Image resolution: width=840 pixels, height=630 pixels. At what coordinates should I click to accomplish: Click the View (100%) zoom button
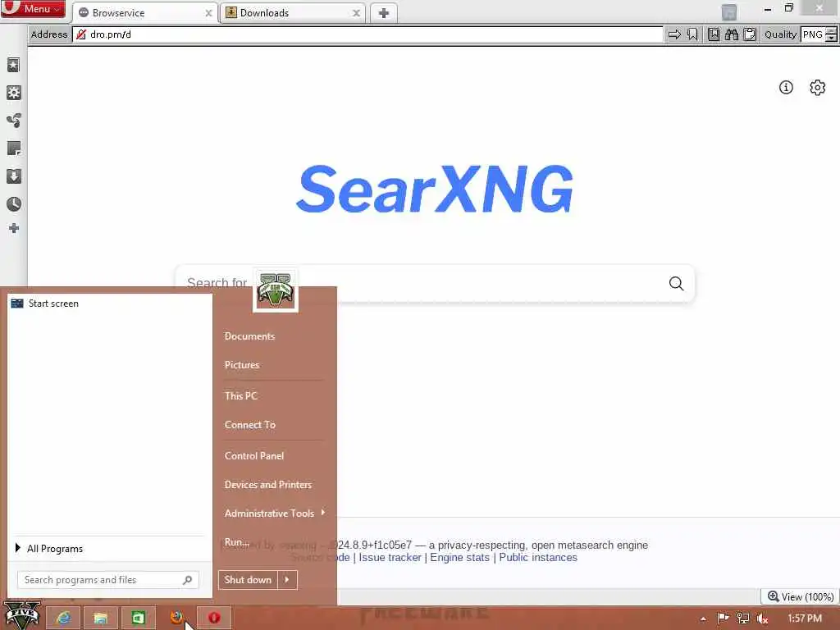[801, 597]
